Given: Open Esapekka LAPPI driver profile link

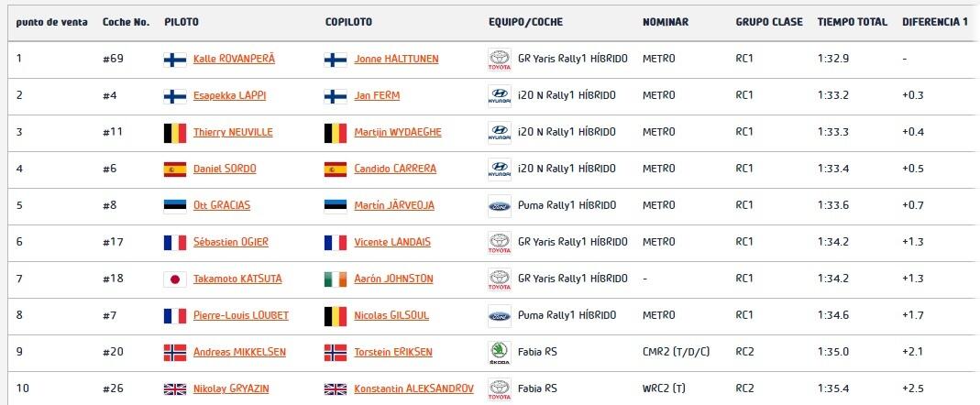Looking at the screenshot, I should pyautogui.click(x=225, y=95).
